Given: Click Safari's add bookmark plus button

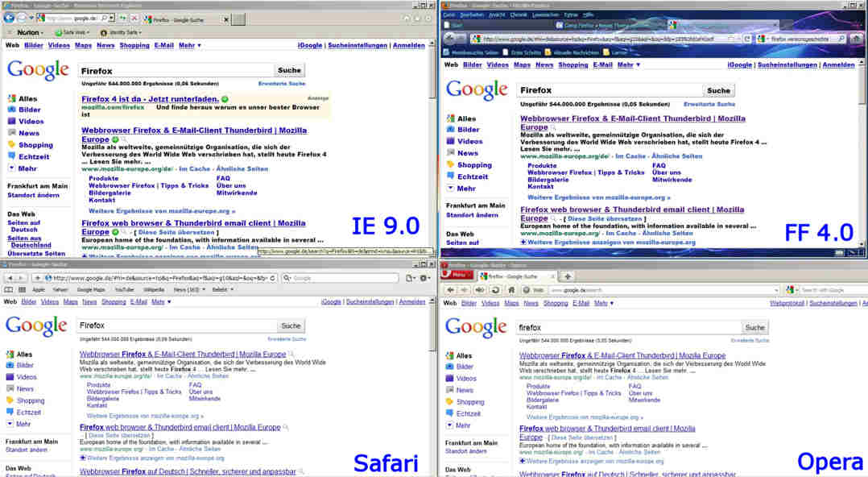Looking at the screenshot, I should point(38,277).
